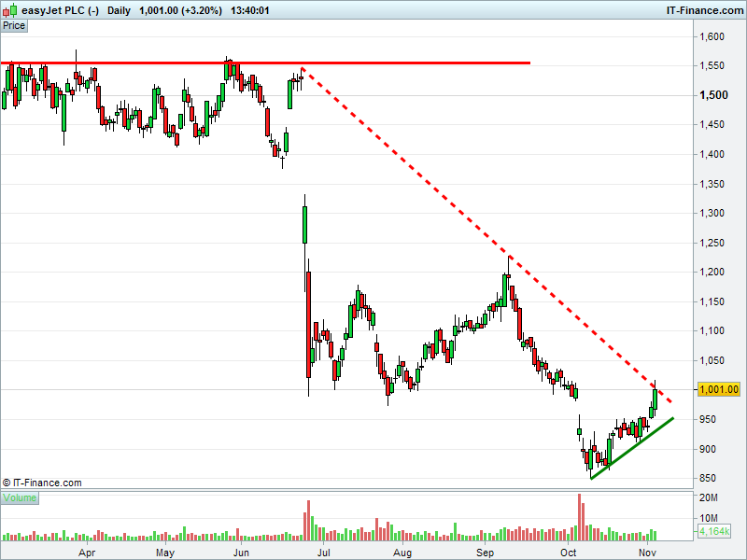Click the Jun date axis label
747x560 pixels.
[241, 553]
